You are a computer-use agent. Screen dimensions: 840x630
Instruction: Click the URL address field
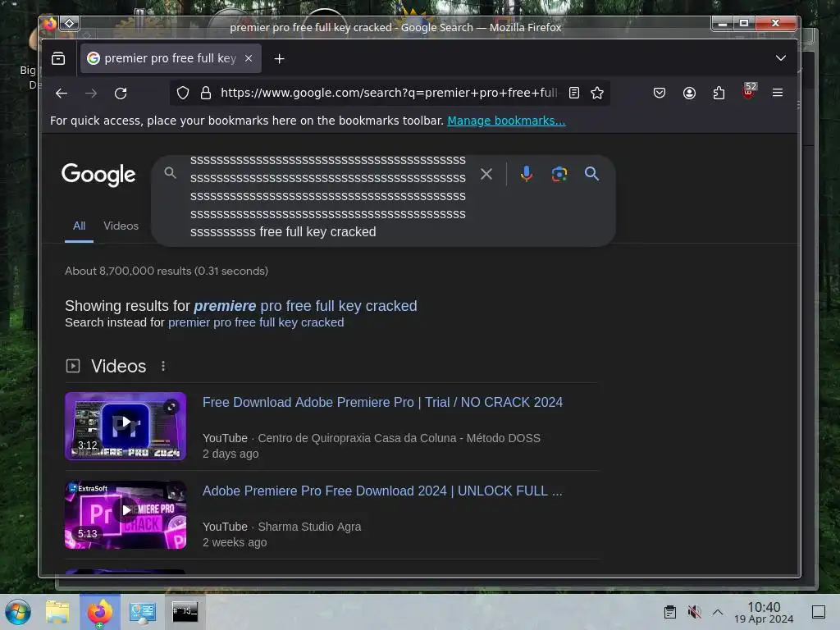click(389, 94)
